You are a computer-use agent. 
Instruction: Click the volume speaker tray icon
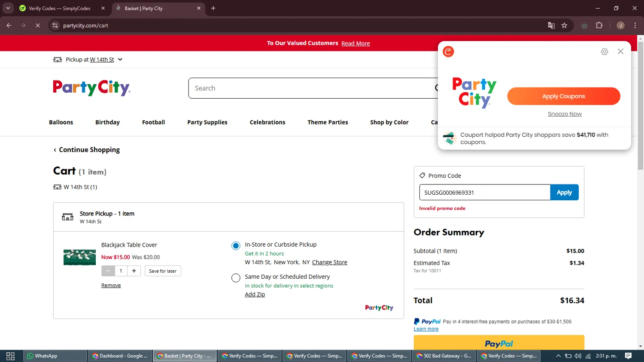[578, 356]
